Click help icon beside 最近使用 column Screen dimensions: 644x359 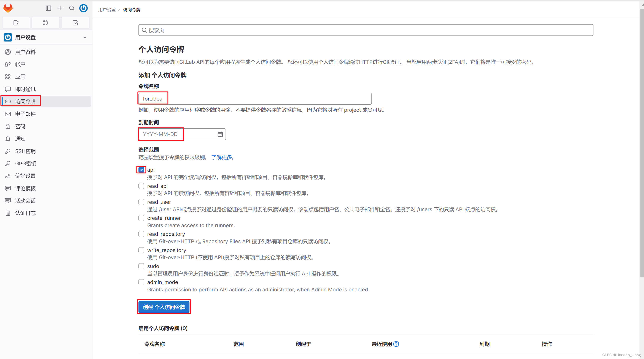(x=396, y=344)
